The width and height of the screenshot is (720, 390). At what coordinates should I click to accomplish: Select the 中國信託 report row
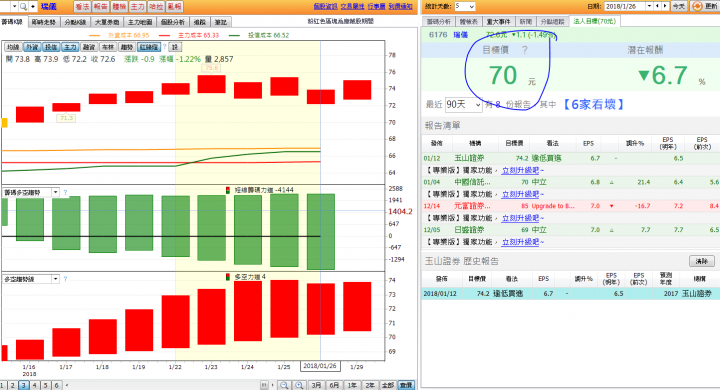coord(571,182)
